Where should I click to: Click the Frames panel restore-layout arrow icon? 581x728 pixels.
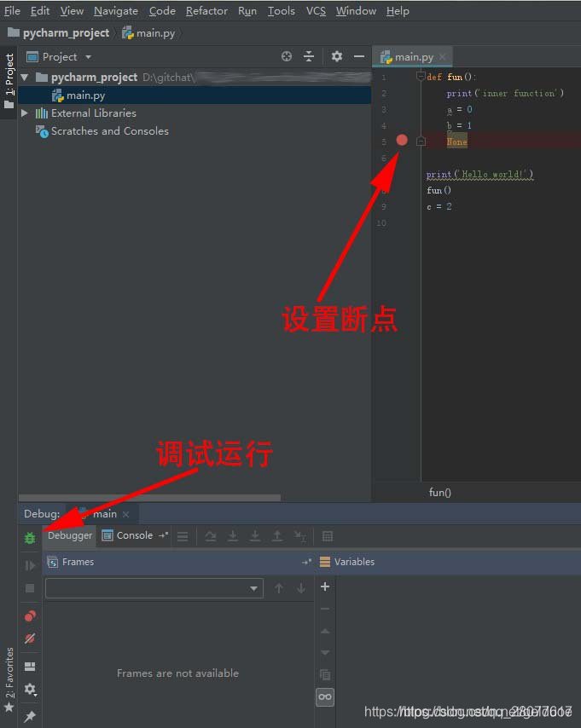click(307, 562)
